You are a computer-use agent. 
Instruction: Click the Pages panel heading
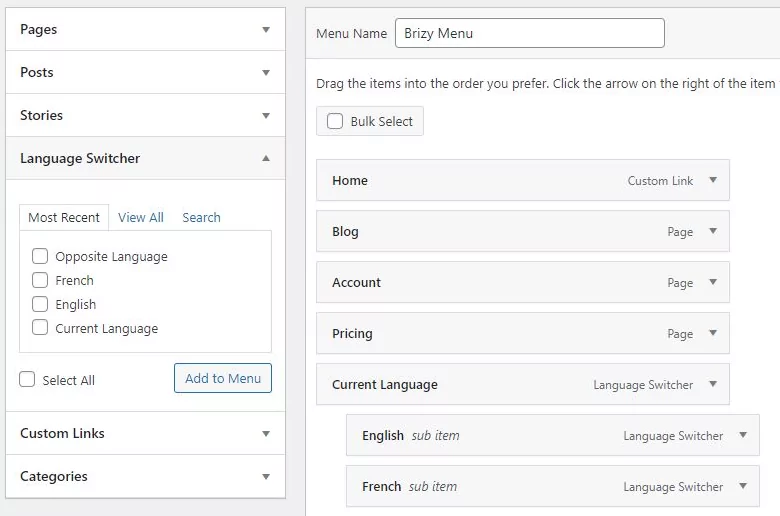38,30
